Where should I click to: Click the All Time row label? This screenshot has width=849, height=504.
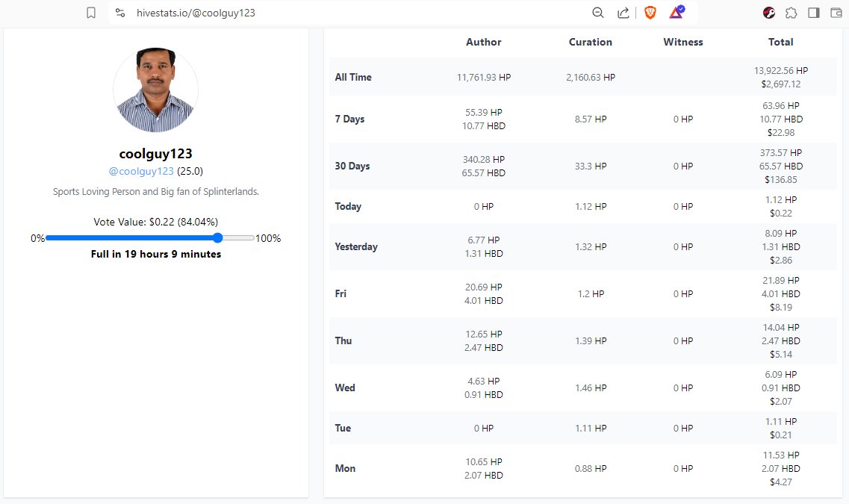click(353, 77)
